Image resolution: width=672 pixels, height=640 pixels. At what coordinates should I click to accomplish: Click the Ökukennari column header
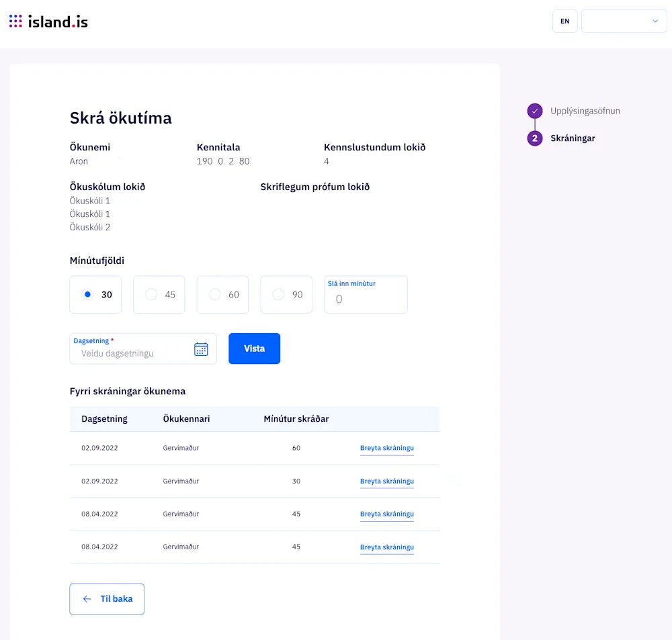(186, 419)
